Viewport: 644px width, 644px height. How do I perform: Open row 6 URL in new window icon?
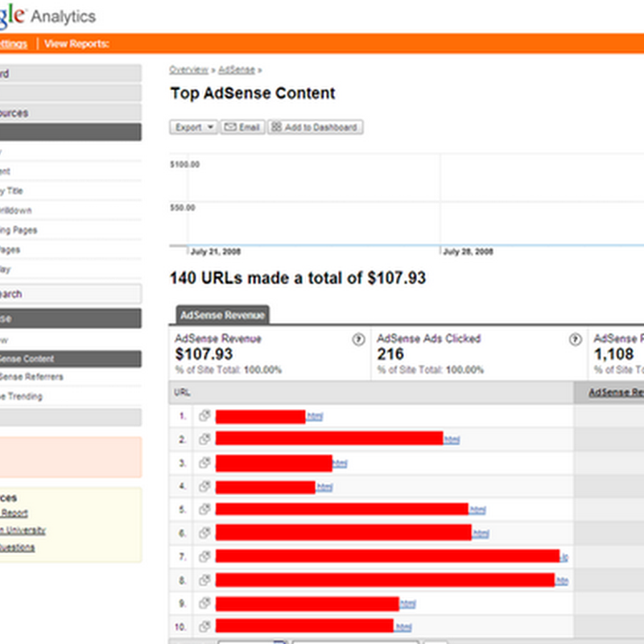[204, 534]
